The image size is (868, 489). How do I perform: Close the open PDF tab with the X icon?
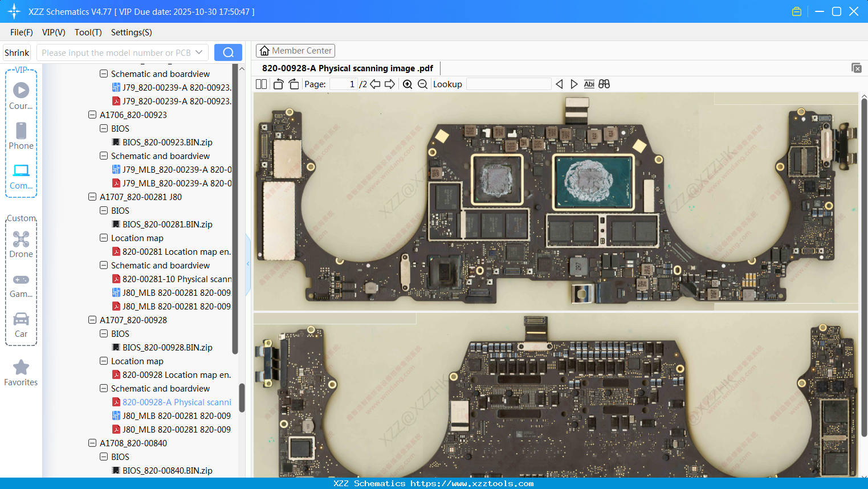click(x=856, y=68)
